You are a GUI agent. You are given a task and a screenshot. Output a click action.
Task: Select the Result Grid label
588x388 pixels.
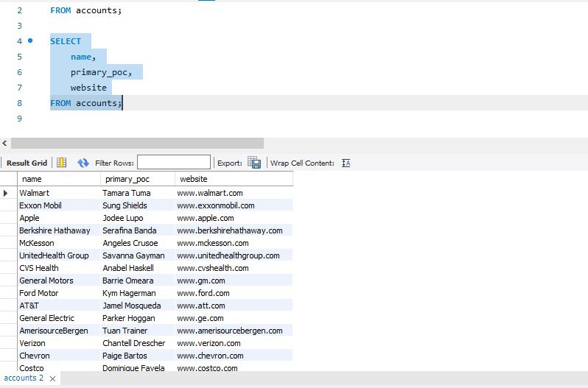click(x=27, y=163)
